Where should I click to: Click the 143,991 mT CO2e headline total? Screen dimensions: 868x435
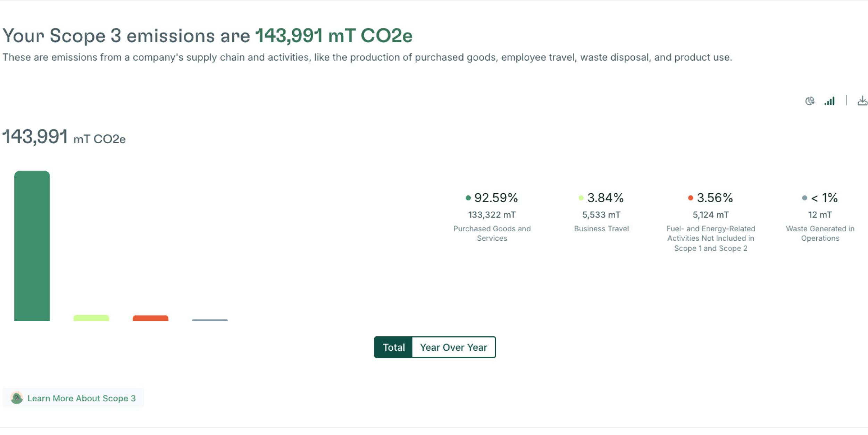coord(334,36)
